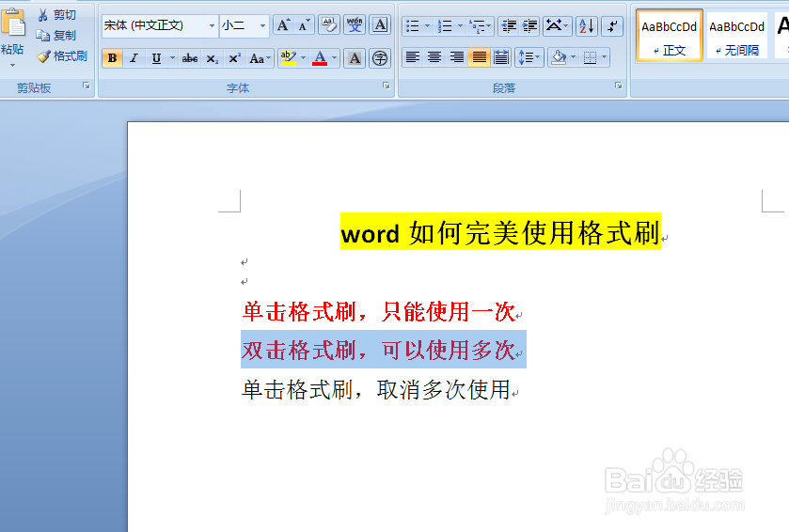Click the Paste clipboard icon

coord(13,23)
